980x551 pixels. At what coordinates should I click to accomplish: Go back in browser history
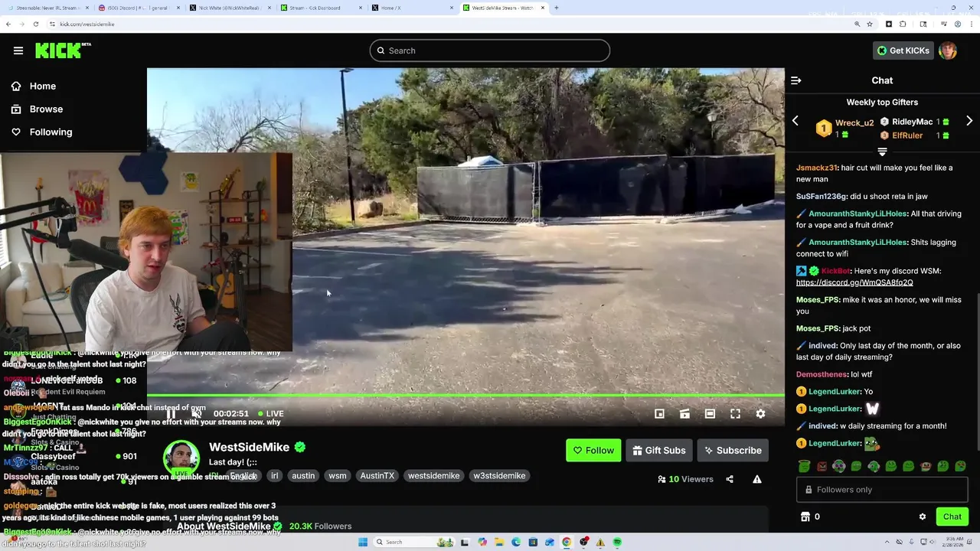click(8, 24)
